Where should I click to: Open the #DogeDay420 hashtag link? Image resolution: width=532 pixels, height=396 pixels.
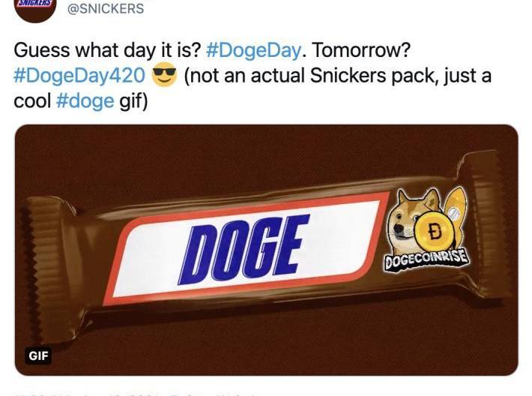[79, 76]
